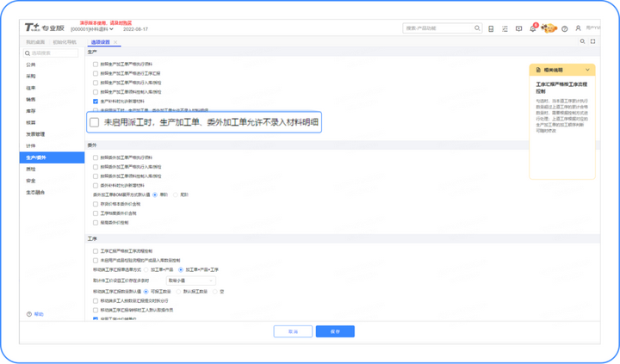
Task: Check 工序档案委外价含税 option
Action: (96, 213)
